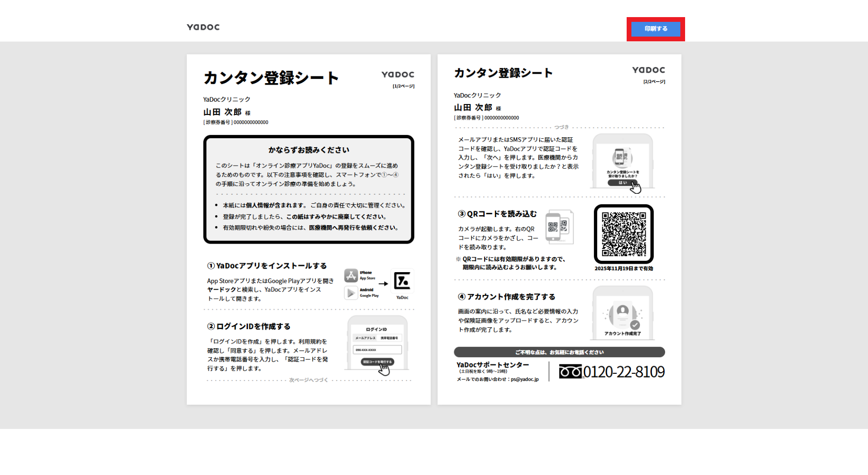Image resolution: width=868 pixels, height=475 pixels.
Task: Click the account completion phone illustration
Action: 622,313
